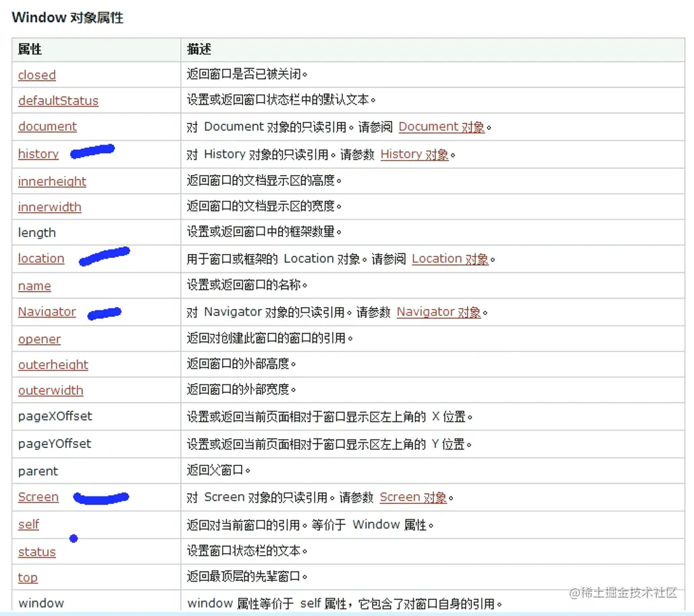
Task: Click the document property link
Action: coord(47,126)
